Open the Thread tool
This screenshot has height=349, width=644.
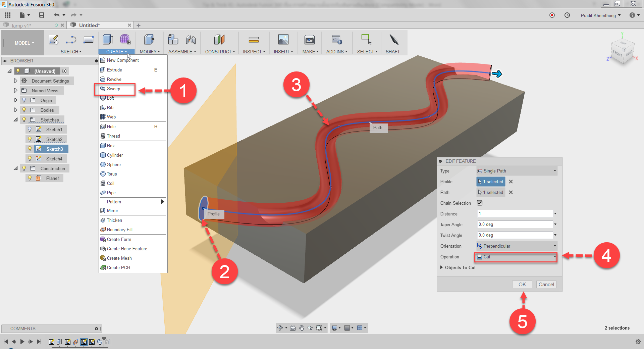113,136
